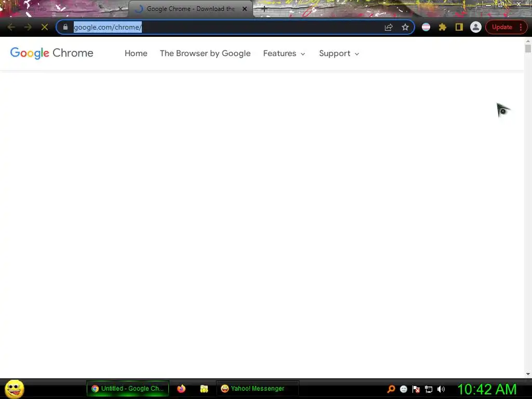Open The Browser by Google page
This screenshot has height=399, width=532.
coord(205,54)
